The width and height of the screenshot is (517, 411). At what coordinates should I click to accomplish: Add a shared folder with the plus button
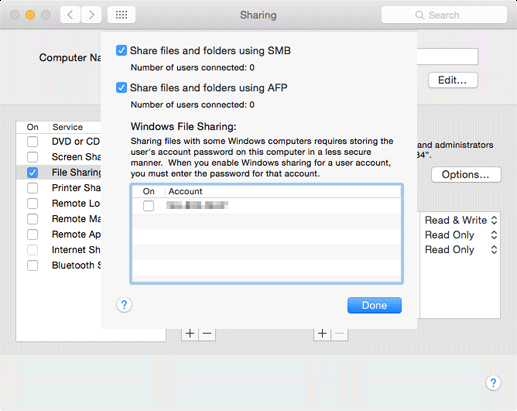tap(190, 333)
